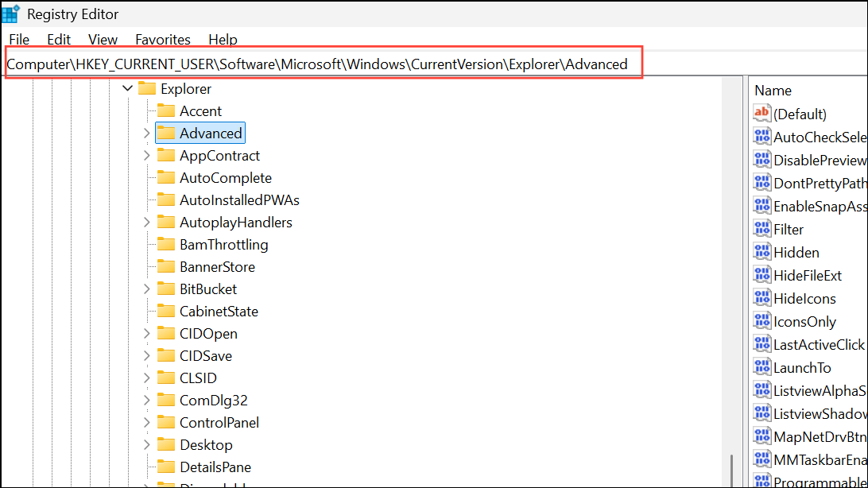The height and width of the screenshot is (488, 868).
Task: Click the BannerStore folder icon
Action: tap(166, 267)
